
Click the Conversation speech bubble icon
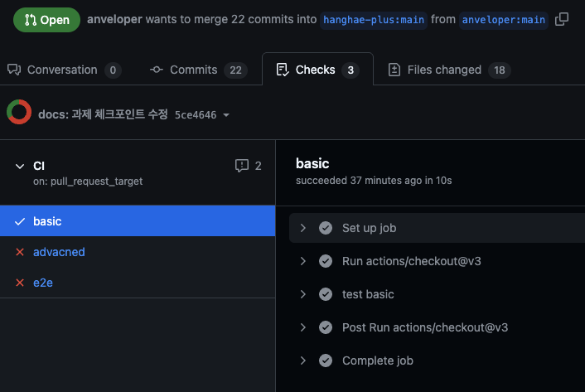point(14,70)
